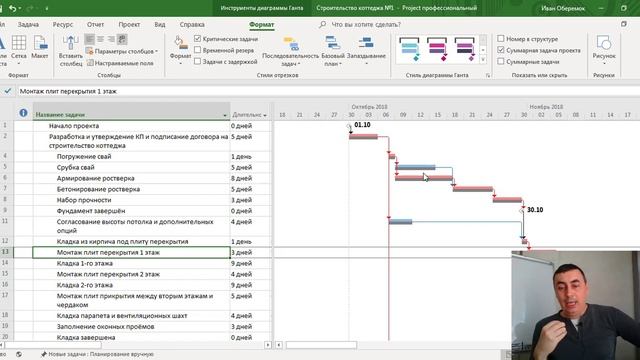
Task: Toggle text wrapping icon in Столбцы group
Action: point(122,39)
